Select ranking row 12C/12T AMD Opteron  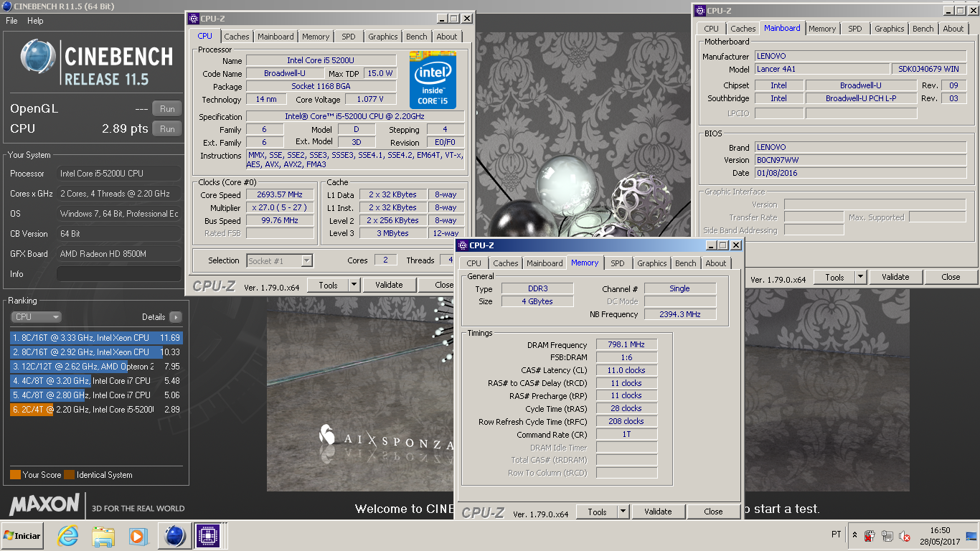point(96,366)
